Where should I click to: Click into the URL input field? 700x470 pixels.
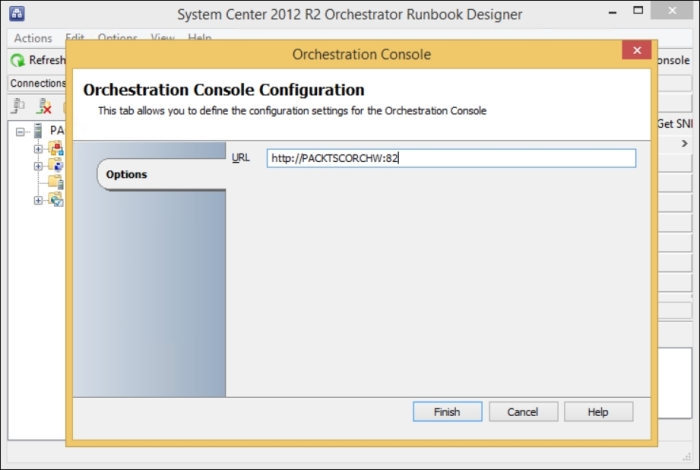pyautogui.click(x=451, y=158)
